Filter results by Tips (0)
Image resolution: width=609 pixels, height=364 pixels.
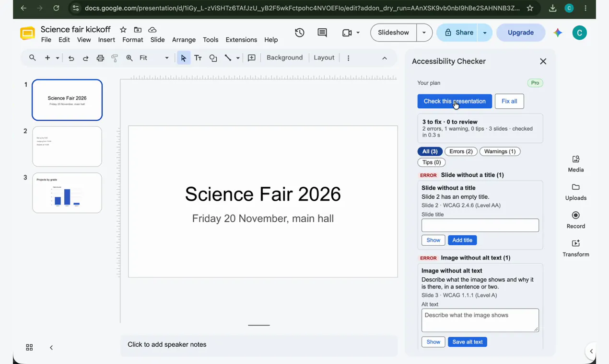tap(432, 162)
